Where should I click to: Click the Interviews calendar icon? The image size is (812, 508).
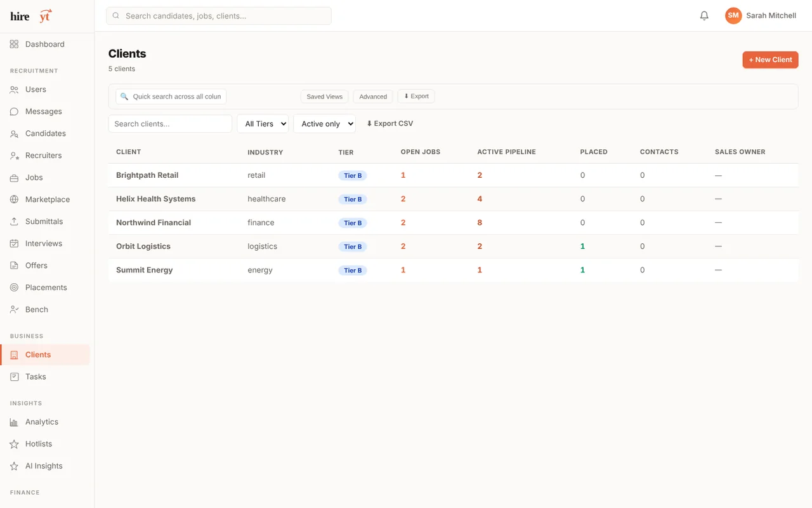coord(14,244)
